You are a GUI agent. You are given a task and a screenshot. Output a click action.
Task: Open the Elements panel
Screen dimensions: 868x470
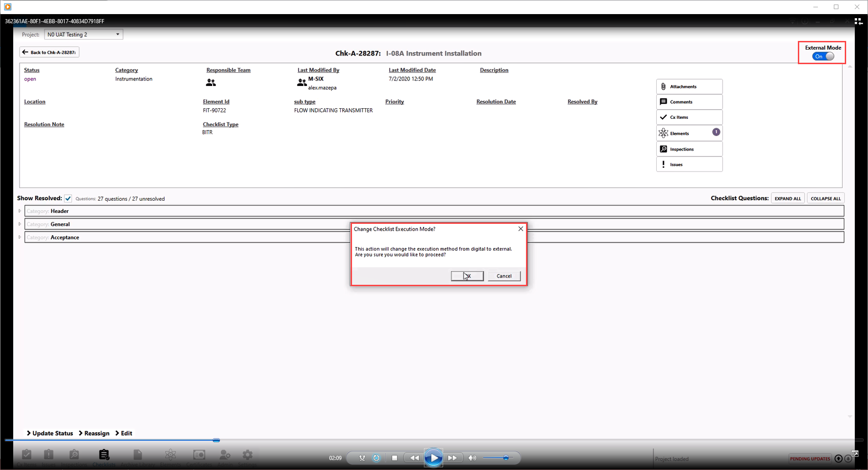point(689,133)
